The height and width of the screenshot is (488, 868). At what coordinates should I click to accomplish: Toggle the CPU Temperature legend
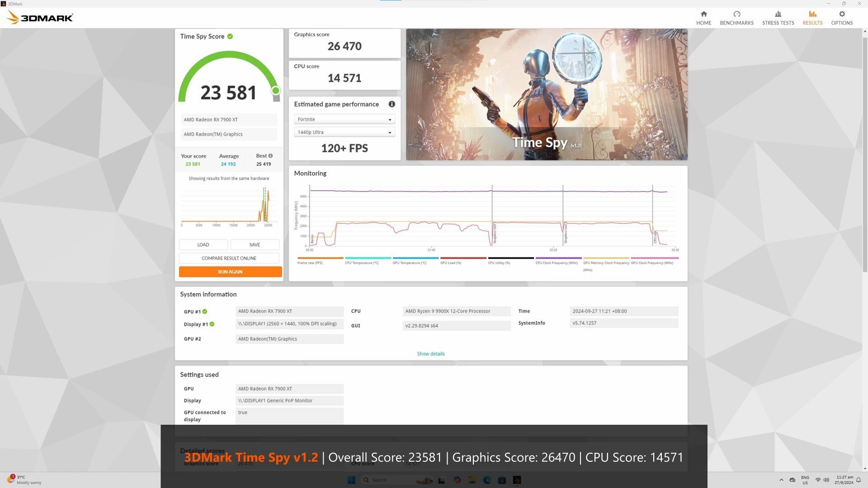point(368,261)
